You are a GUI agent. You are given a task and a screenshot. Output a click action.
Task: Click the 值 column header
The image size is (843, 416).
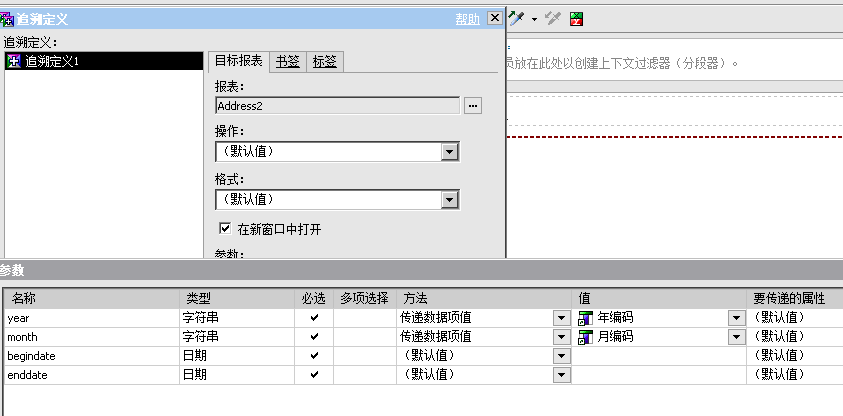[x=659, y=298]
